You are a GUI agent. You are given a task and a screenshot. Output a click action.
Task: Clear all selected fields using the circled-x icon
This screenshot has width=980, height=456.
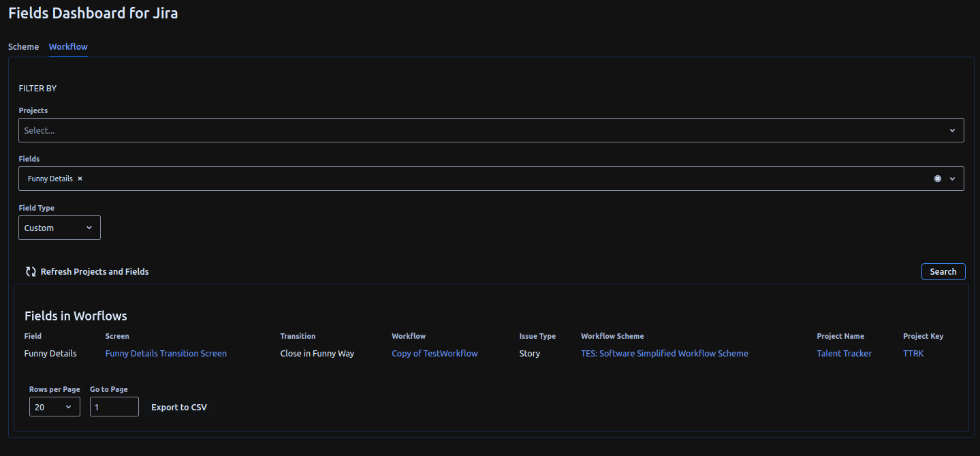(937, 179)
